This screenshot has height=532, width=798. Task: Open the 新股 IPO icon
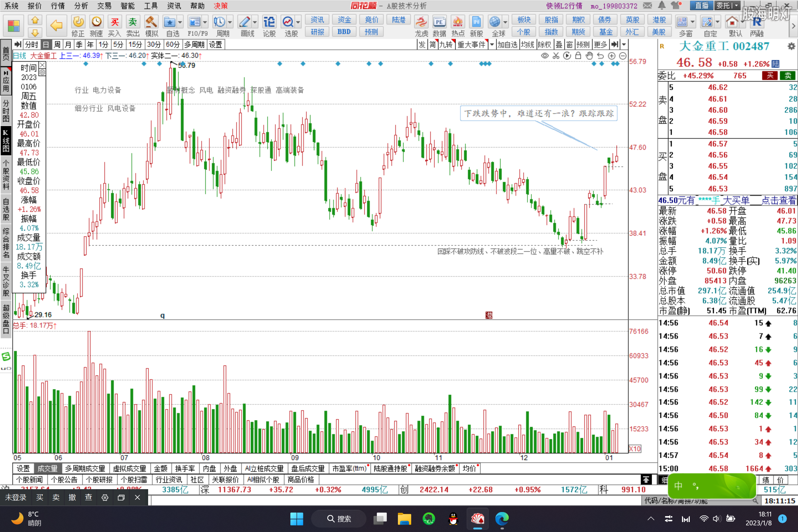pyautogui.click(x=476, y=26)
